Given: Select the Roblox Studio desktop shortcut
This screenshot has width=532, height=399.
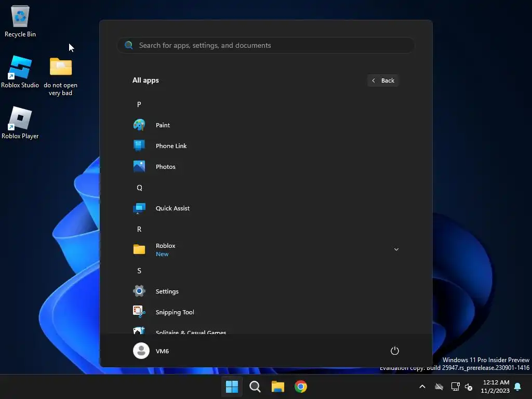Looking at the screenshot, I should (x=20, y=72).
